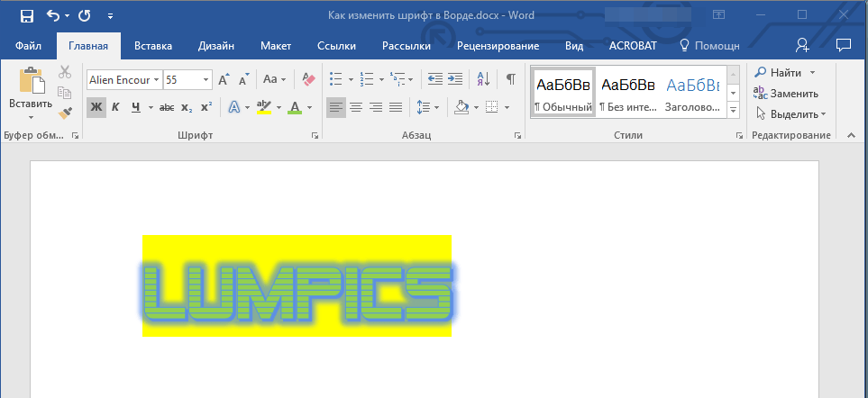Click the Increase Indent icon
This screenshot has height=398, width=868.
pyautogui.click(x=455, y=79)
